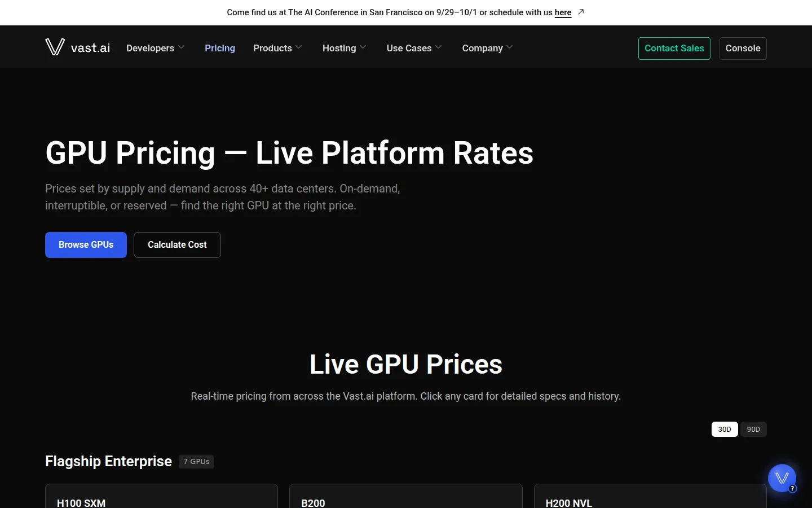Open the Company nav item
The image size is (812, 508).
[482, 48]
